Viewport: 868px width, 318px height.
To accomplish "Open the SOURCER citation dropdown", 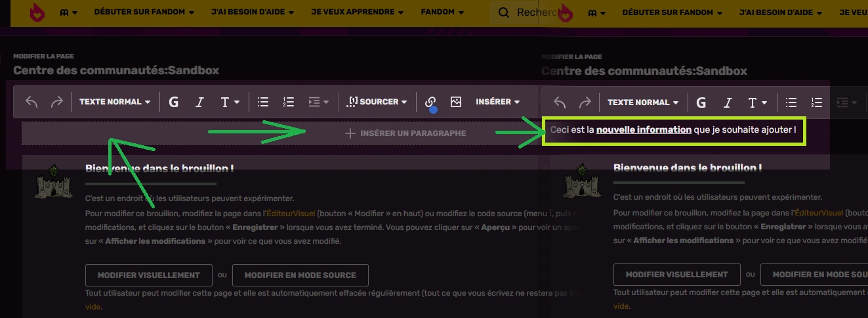I will tap(377, 102).
